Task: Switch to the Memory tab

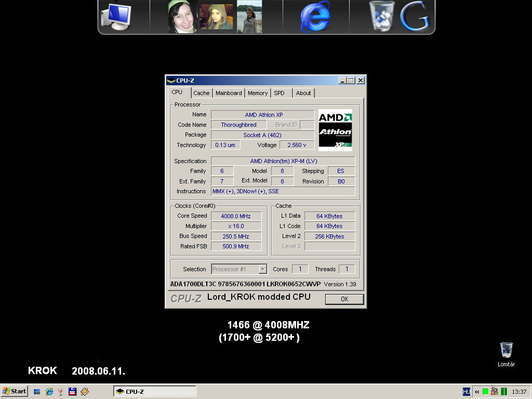Action: [258, 93]
